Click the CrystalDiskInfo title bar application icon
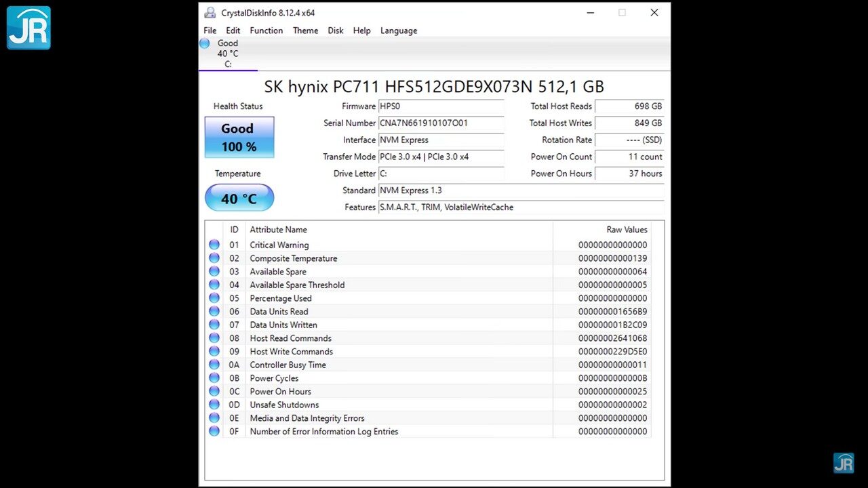Image resolution: width=868 pixels, height=488 pixels. (x=210, y=12)
